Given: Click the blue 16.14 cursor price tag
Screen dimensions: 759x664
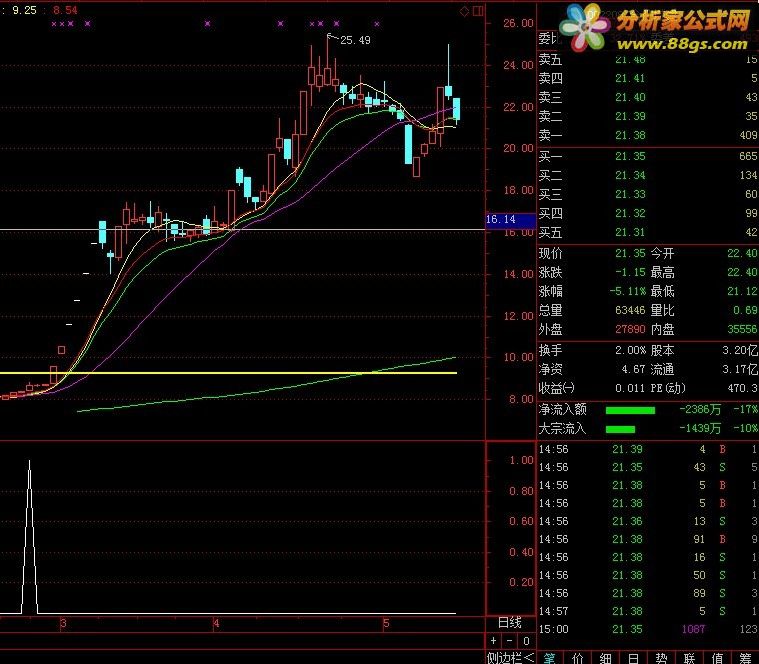Looking at the screenshot, I should [510, 219].
